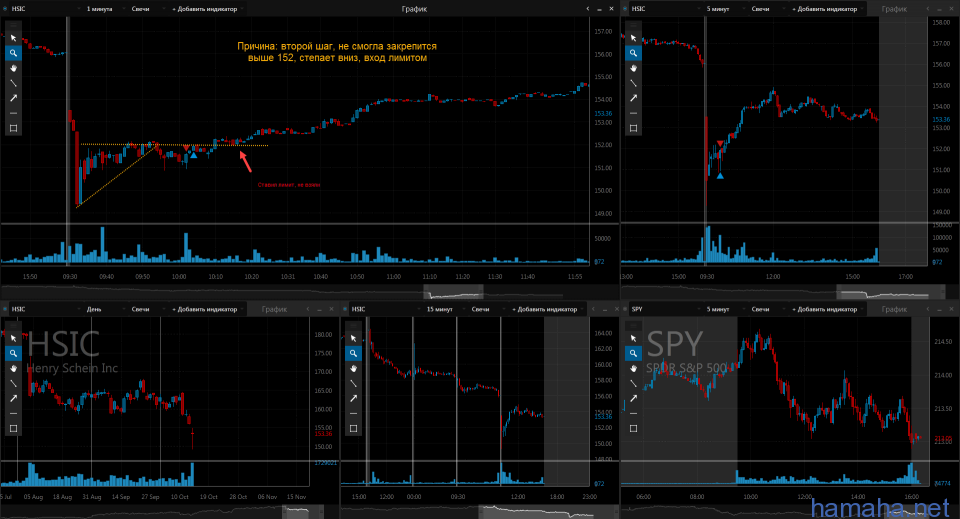Choose the trend line tool in the 5-minute HSIC chart
This screenshot has height=519, width=960.
click(634, 83)
